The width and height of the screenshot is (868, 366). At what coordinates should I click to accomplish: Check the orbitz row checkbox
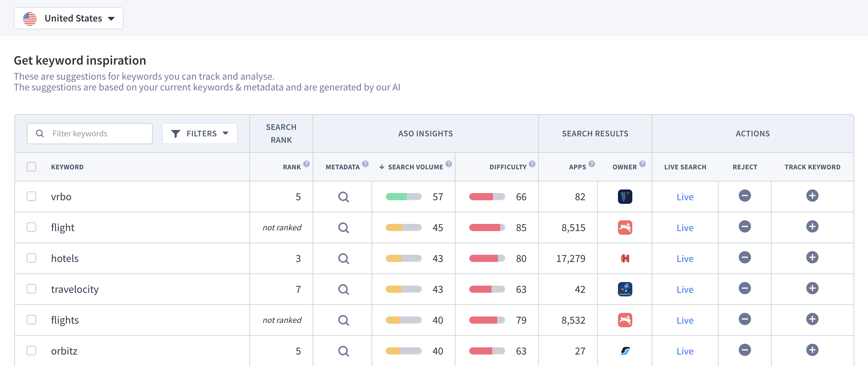[x=32, y=351]
